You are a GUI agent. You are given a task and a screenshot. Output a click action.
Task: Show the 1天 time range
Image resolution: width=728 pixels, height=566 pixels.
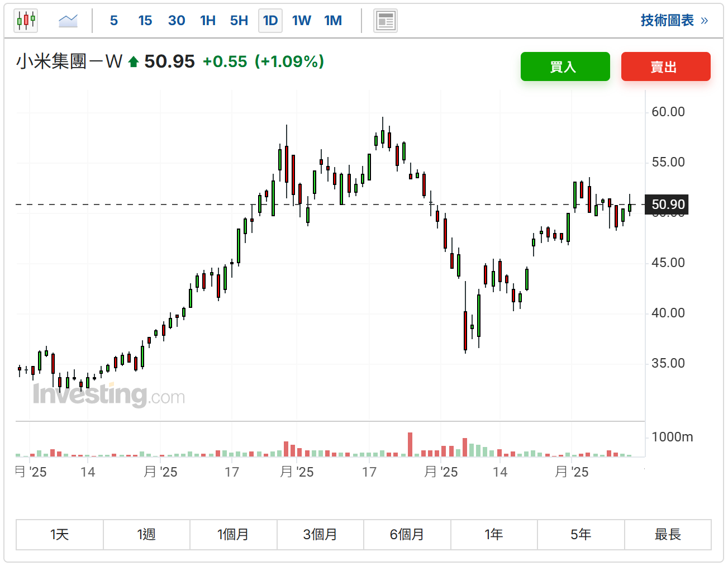point(60,535)
